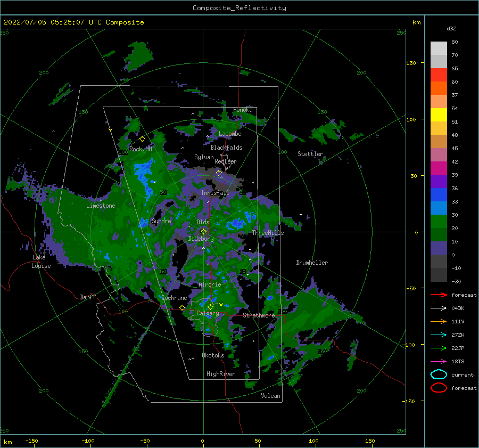Click the Lacombe city label

pyautogui.click(x=230, y=134)
